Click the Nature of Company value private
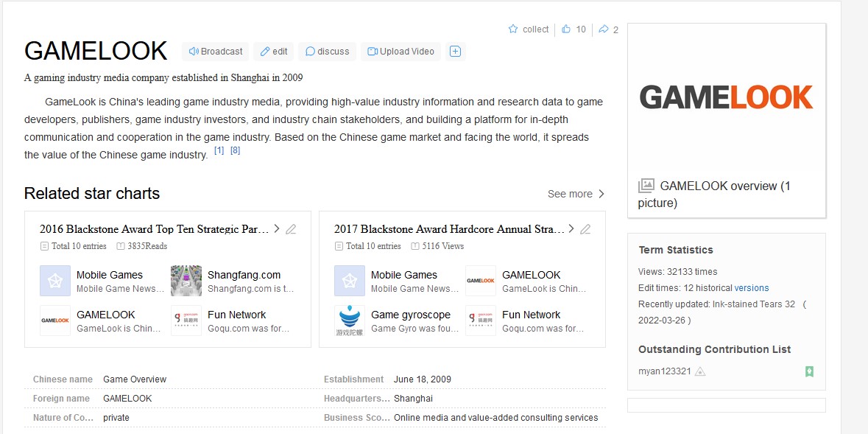The height and width of the screenshot is (434, 868). coord(116,417)
